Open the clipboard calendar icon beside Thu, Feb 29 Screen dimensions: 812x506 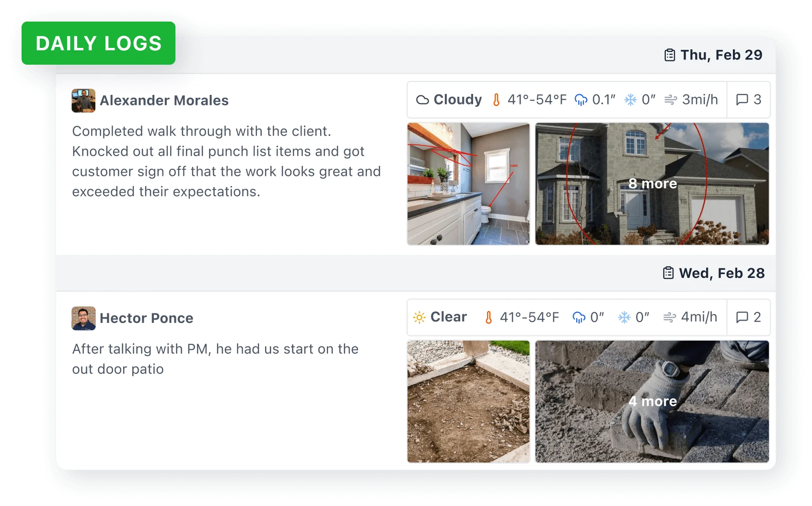point(669,54)
